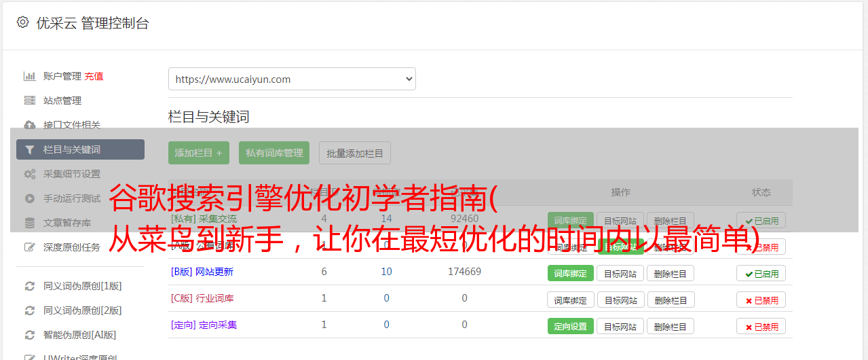
Task: Click 词库绑定 in the 采集交流 row
Action: [571, 221]
